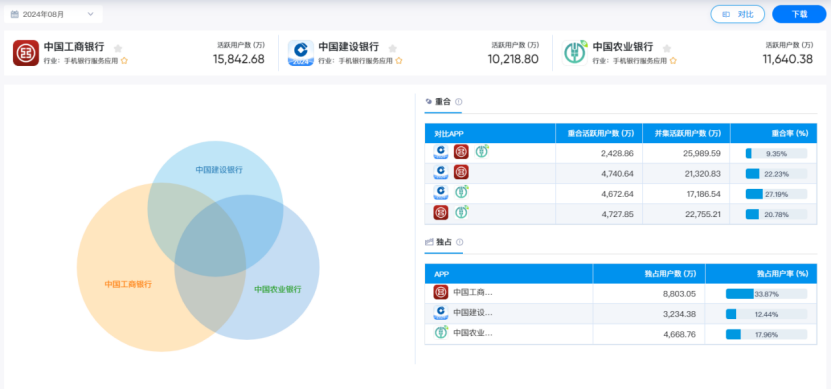
Task: Click the yellow star after ICBC industry label
Action: coord(124,61)
